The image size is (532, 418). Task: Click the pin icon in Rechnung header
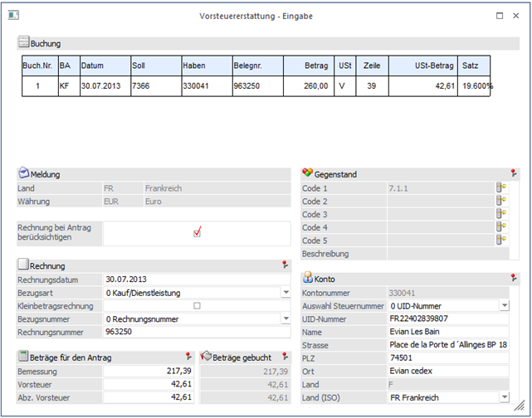[284, 265]
